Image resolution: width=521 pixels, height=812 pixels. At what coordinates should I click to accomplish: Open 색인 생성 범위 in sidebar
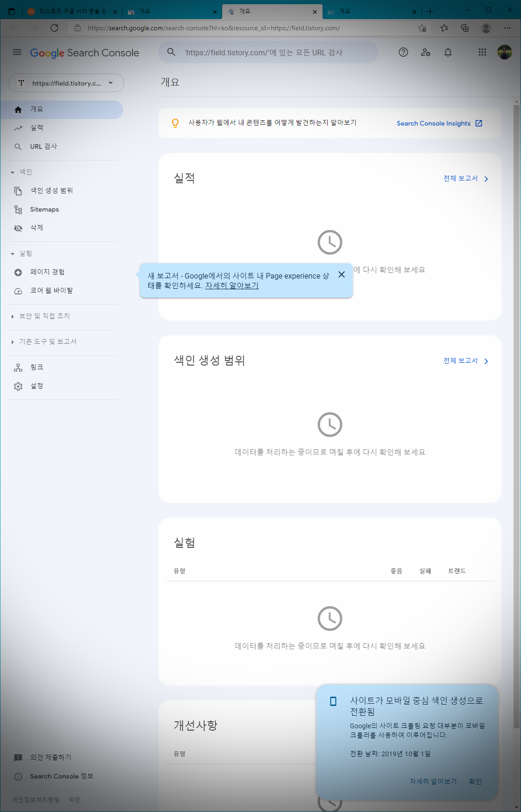tap(61, 191)
